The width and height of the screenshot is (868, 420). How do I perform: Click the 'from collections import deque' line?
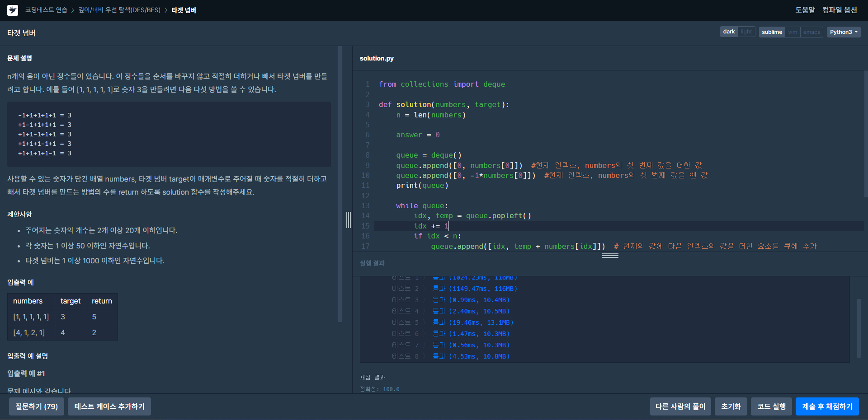point(442,84)
